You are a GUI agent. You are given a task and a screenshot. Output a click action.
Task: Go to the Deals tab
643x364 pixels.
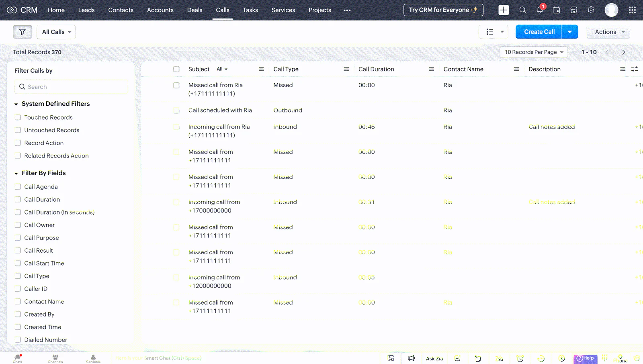pos(195,10)
